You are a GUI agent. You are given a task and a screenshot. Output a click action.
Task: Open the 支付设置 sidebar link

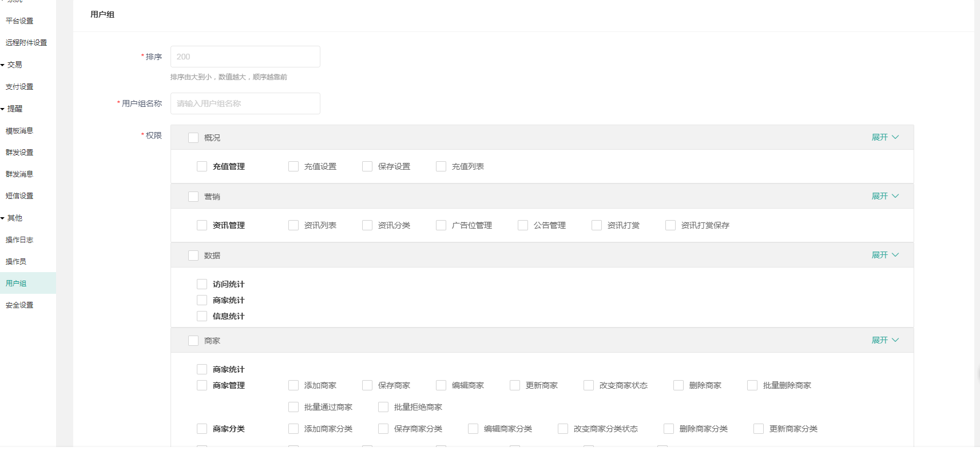(x=19, y=87)
